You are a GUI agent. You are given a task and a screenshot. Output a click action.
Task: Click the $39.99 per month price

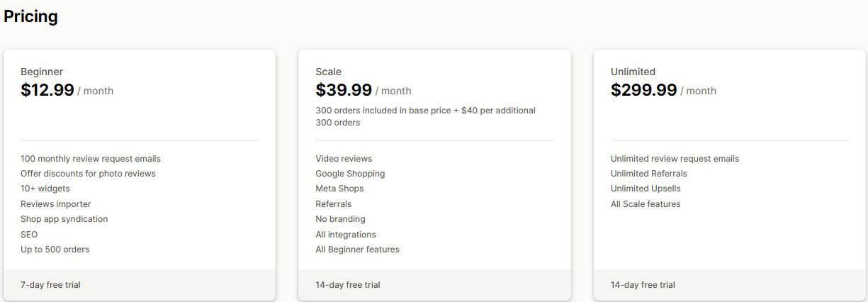click(x=363, y=90)
